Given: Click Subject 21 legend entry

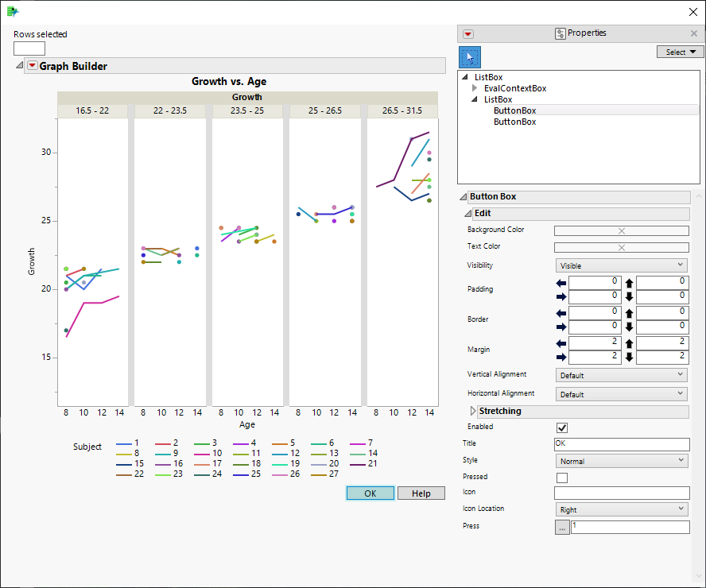Looking at the screenshot, I should click(x=363, y=464).
